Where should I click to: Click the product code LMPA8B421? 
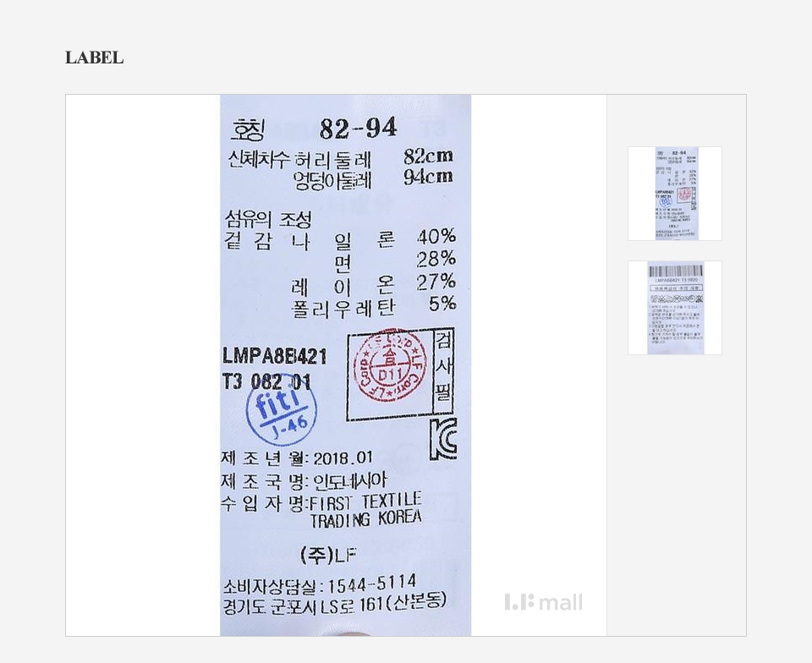pyautogui.click(x=275, y=356)
